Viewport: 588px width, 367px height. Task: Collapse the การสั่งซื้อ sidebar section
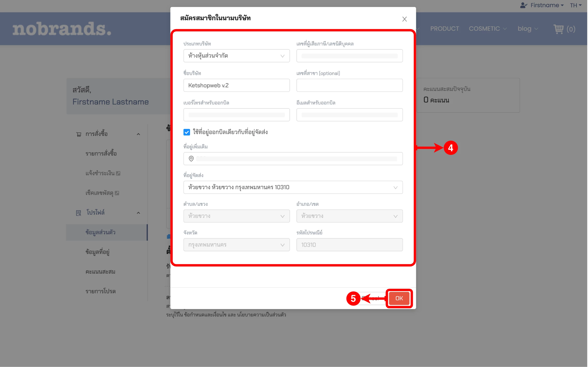point(138,134)
